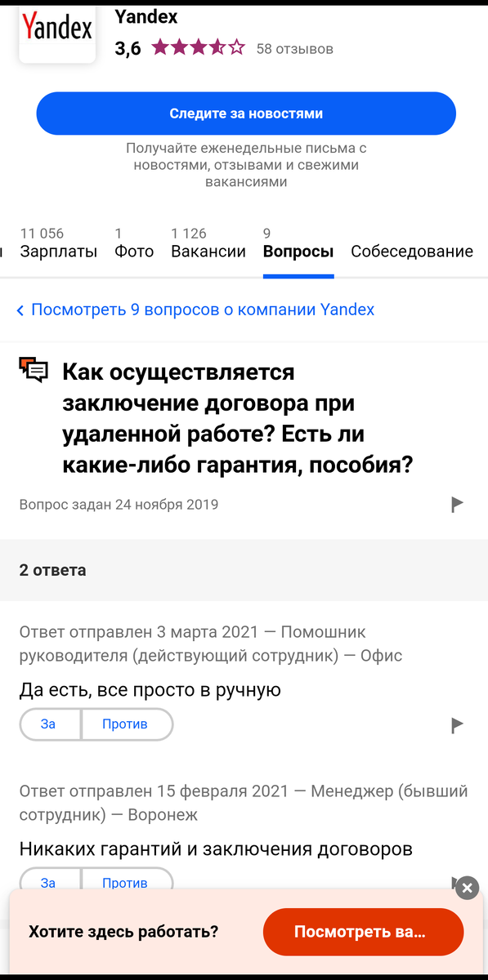Tap the Следите за новостями button

click(x=246, y=114)
